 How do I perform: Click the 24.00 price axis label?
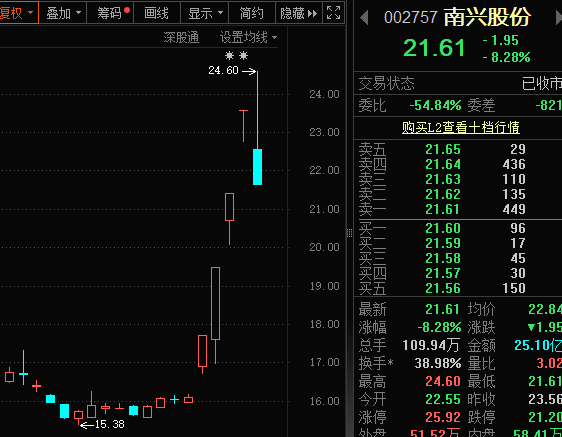[x=324, y=94]
